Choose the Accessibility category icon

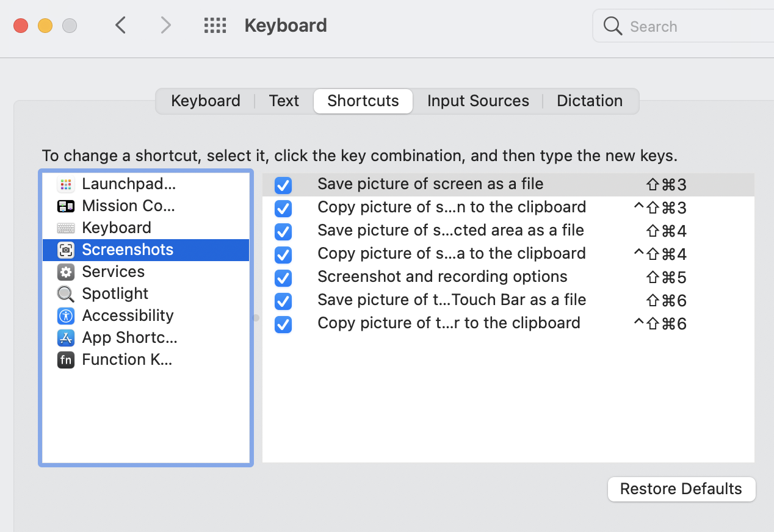coord(65,315)
